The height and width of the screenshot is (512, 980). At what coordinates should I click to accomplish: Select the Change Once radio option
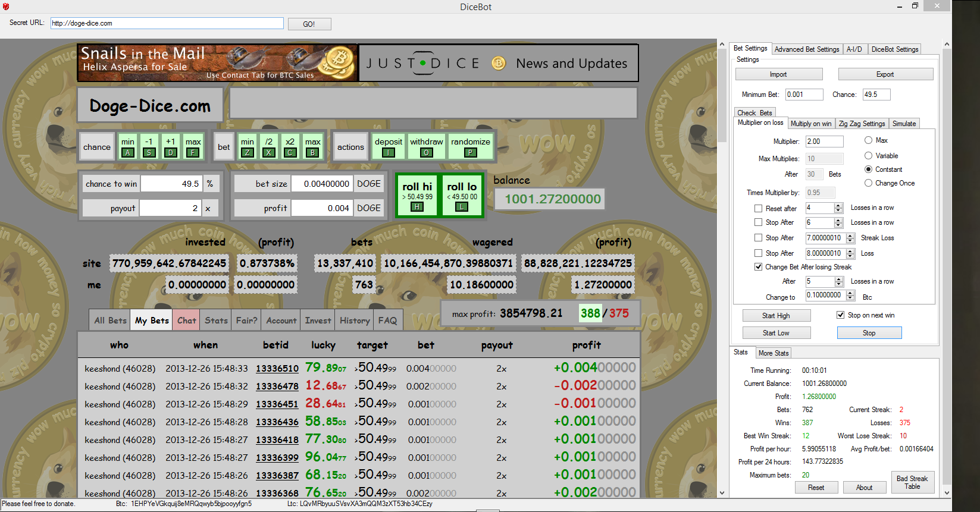click(x=868, y=183)
